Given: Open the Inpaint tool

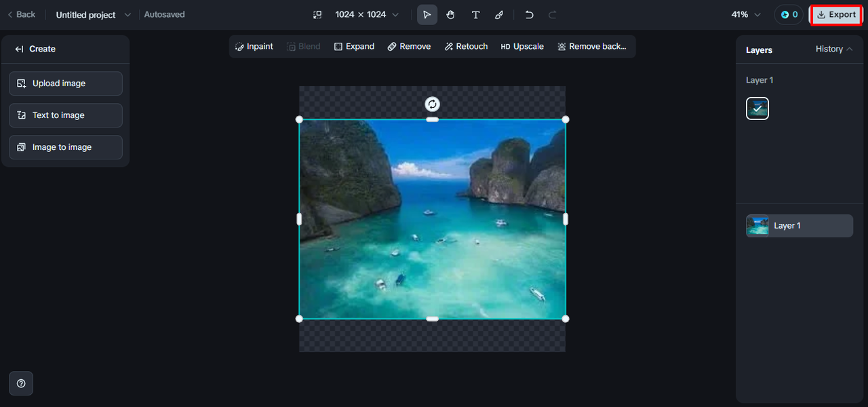Looking at the screenshot, I should click(254, 46).
